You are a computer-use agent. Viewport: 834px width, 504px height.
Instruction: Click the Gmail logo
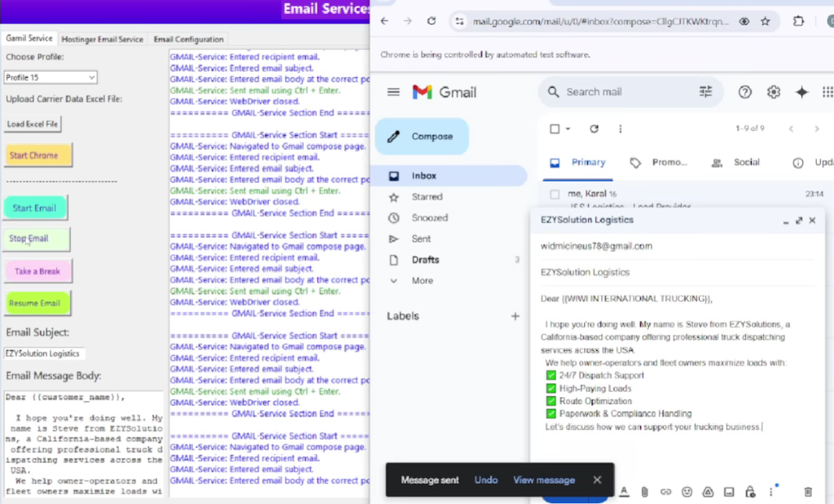tap(444, 92)
